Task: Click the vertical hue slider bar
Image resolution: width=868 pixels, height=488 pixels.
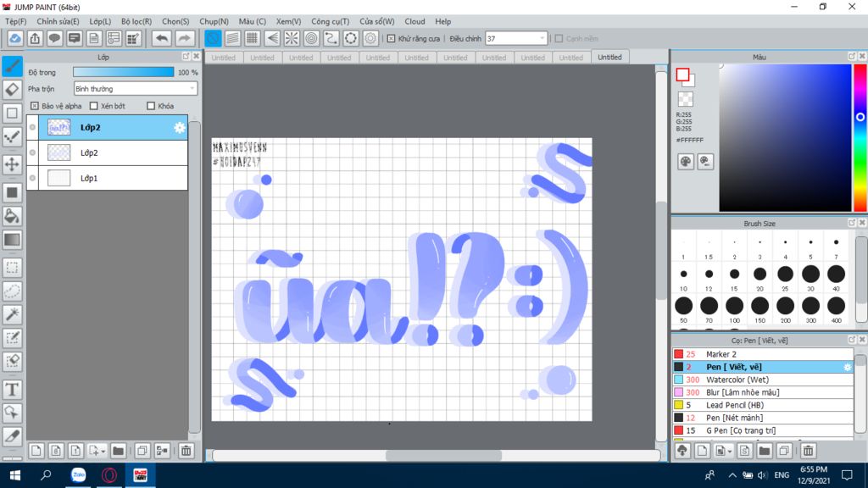Action: click(x=860, y=138)
